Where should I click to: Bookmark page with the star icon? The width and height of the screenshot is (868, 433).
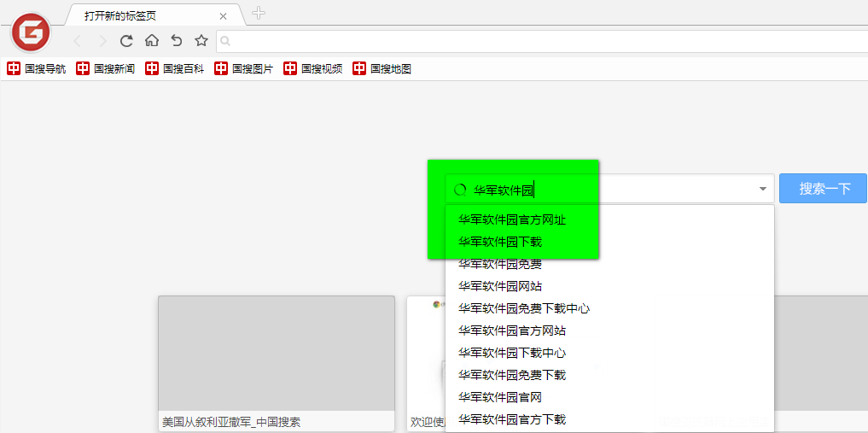coord(201,40)
